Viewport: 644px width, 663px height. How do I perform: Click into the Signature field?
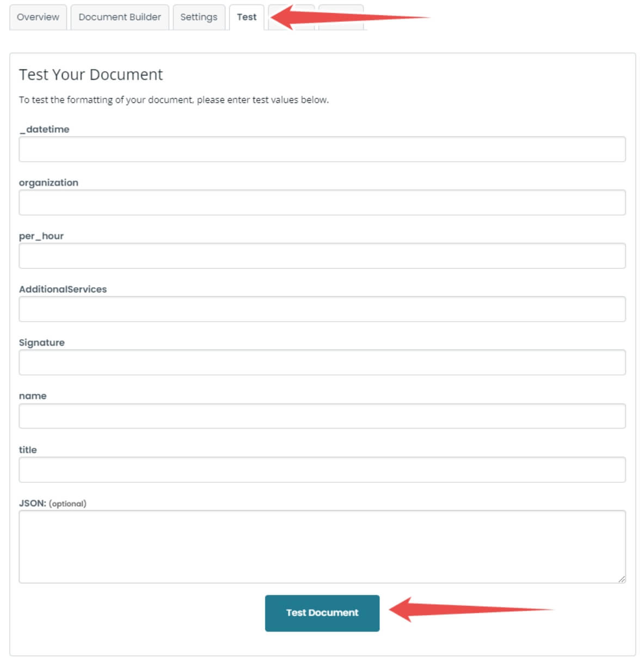coord(322,362)
